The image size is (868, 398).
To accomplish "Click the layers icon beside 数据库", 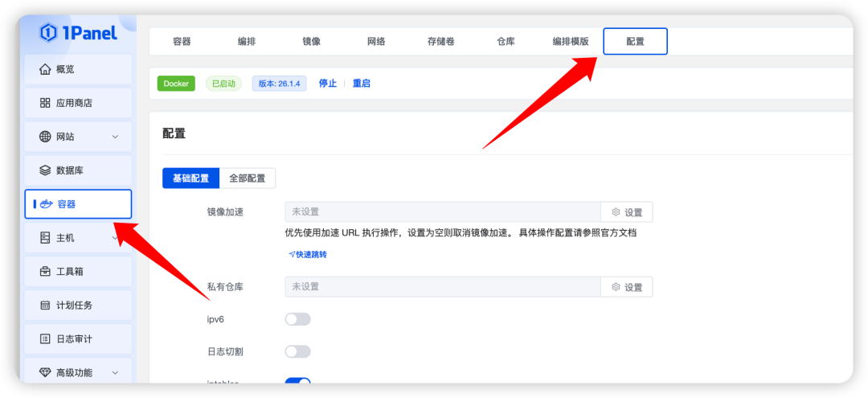I will click(x=45, y=170).
